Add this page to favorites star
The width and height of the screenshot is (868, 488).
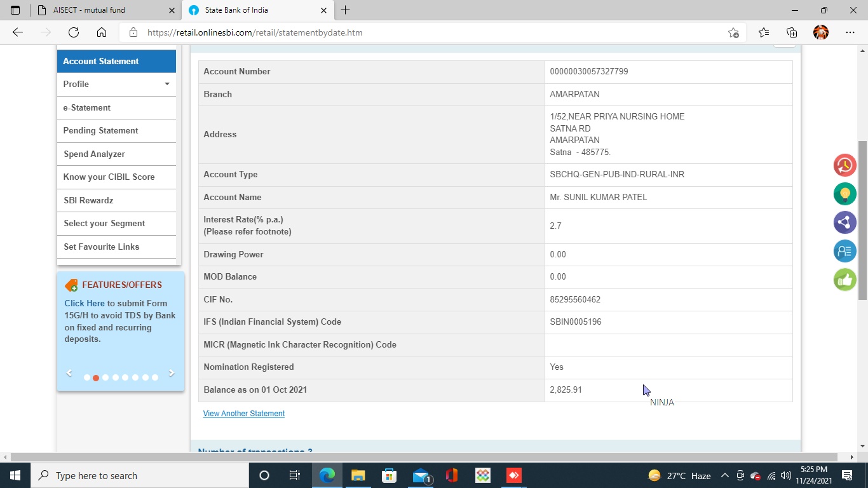[x=733, y=32]
